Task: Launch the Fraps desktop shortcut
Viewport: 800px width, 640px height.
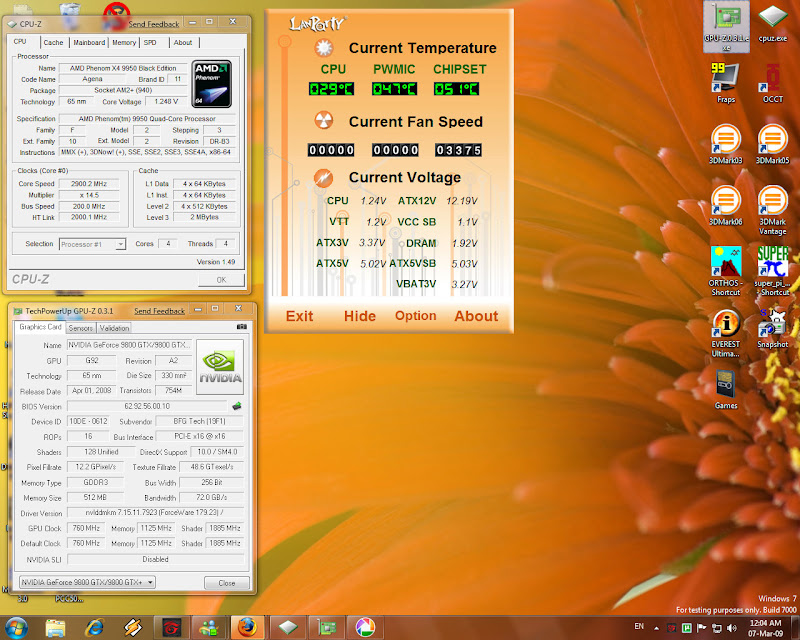Action: tap(726, 83)
